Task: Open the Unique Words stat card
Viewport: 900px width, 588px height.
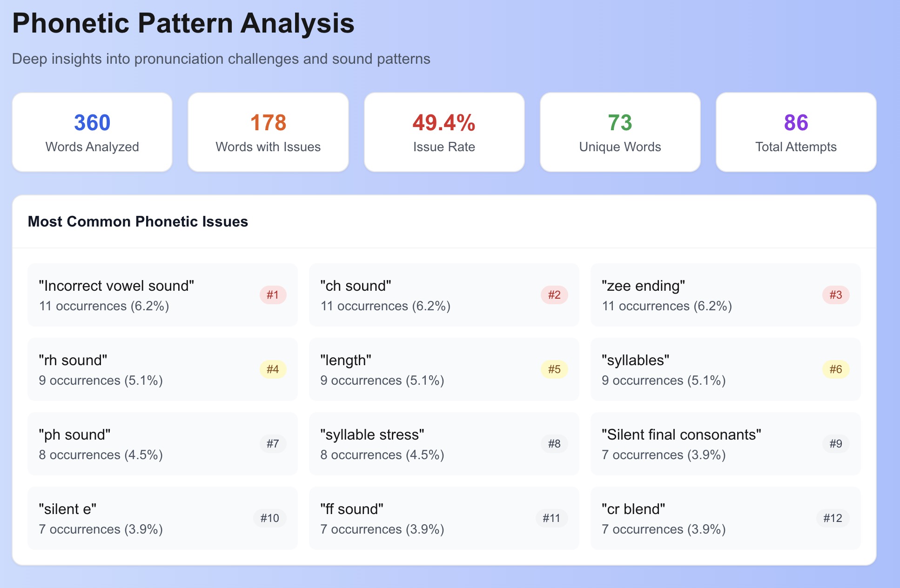Action: coord(620,132)
